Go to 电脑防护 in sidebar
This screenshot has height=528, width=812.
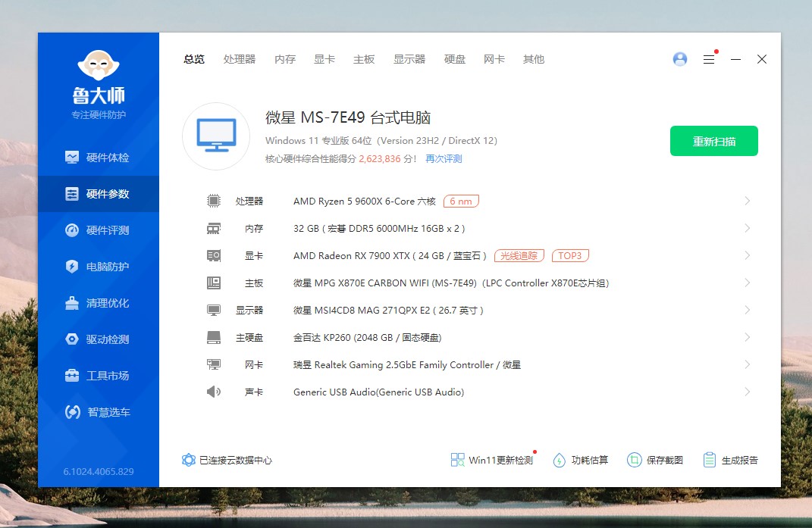[x=98, y=267]
